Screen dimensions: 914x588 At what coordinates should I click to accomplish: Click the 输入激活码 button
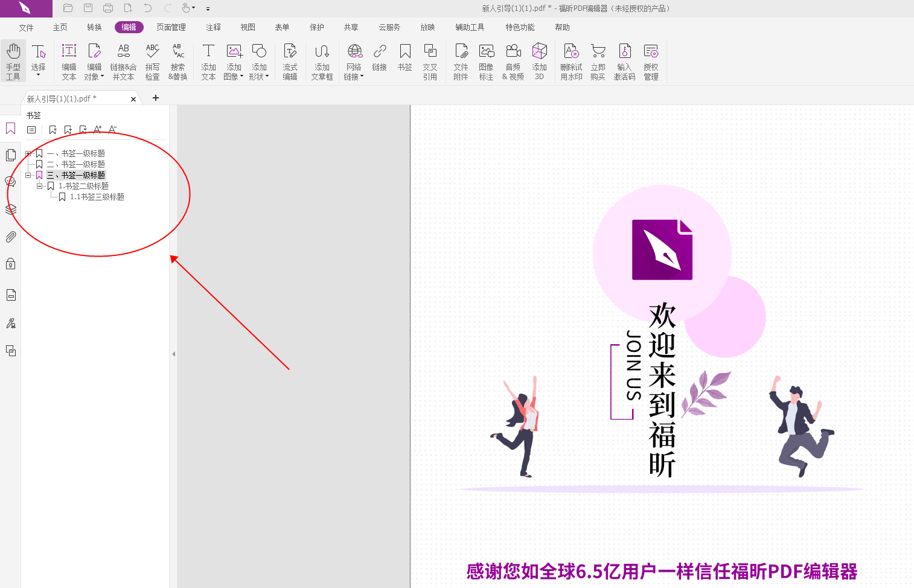624,60
